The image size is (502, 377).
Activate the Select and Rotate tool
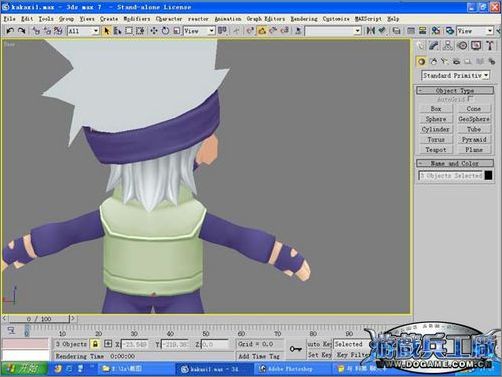[x=165, y=31]
